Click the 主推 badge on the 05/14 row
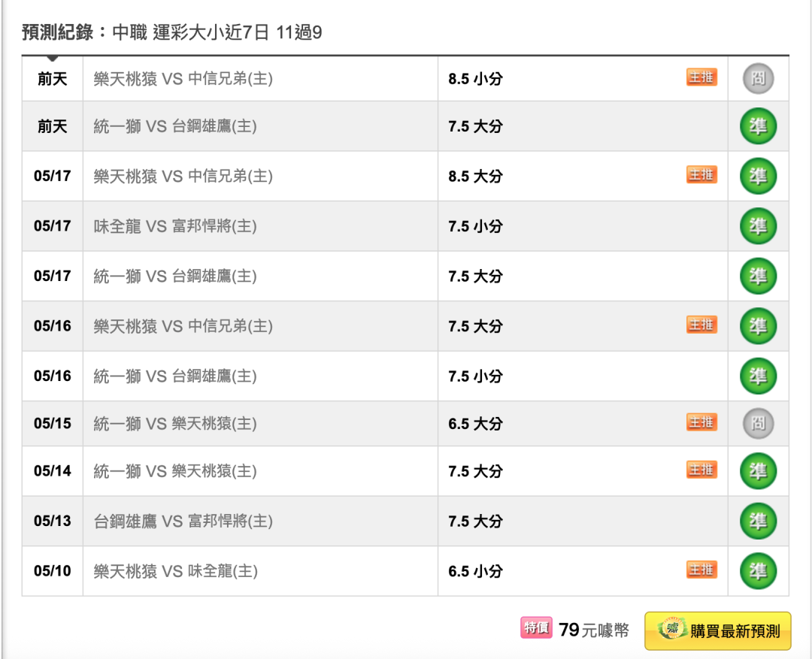The height and width of the screenshot is (659, 812). [701, 470]
